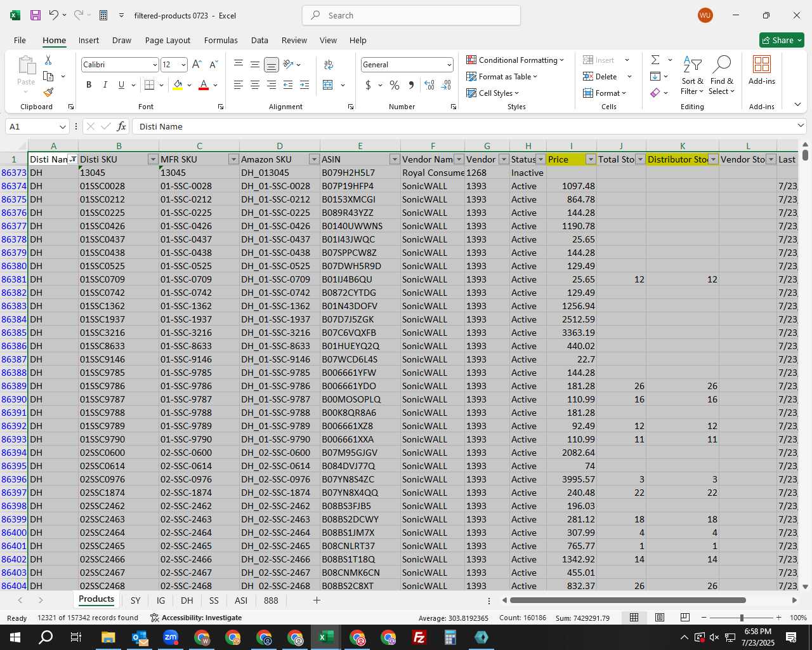Zoom in with plus button

[778, 618]
